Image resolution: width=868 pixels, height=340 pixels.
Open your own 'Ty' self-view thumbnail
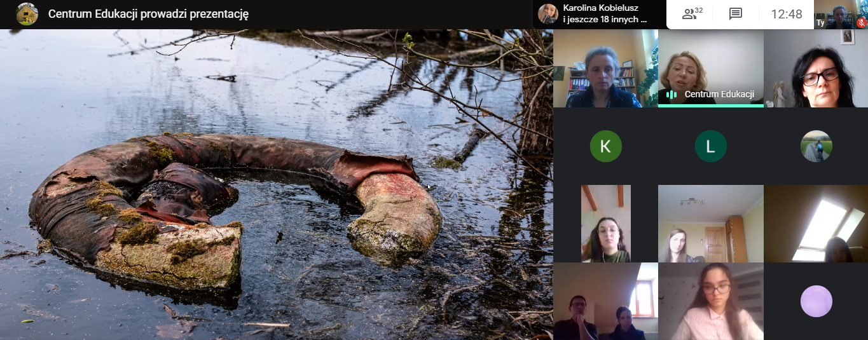pos(841,14)
